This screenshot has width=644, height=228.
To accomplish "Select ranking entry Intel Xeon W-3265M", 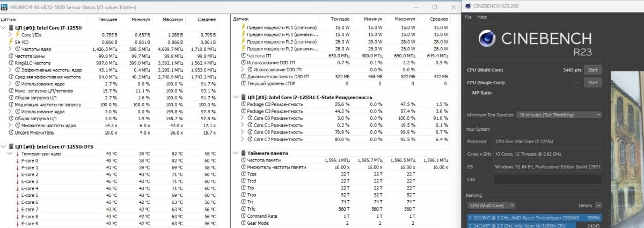I will (534, 225).
